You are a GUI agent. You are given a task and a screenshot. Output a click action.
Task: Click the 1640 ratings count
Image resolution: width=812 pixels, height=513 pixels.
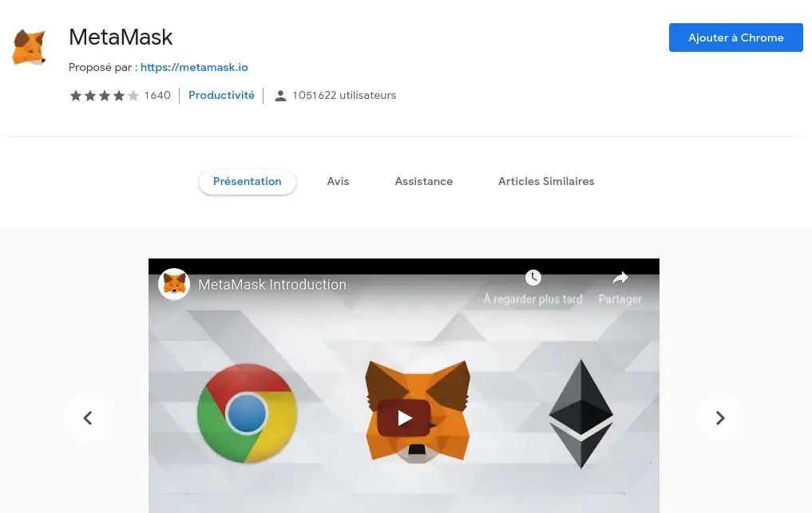157,95
